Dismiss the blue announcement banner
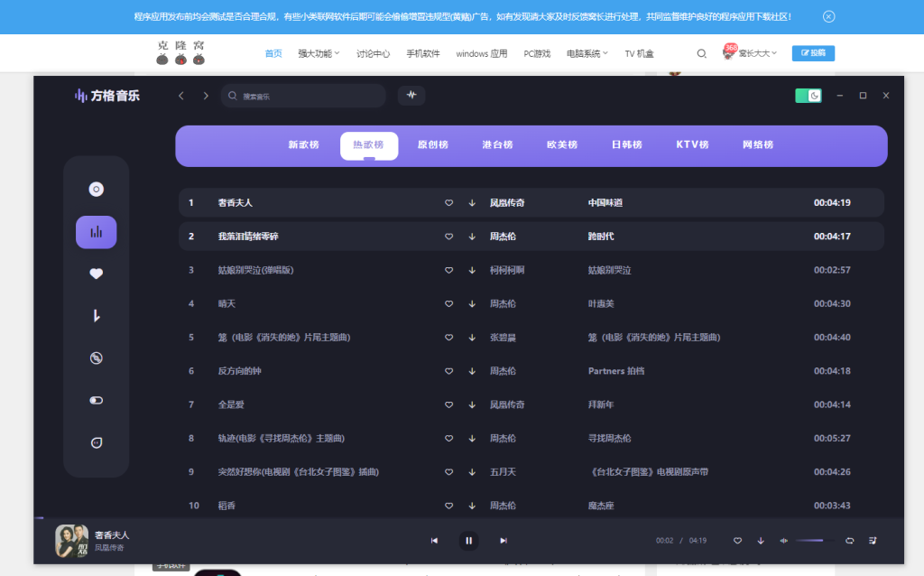Screen dimensions: 924x576 click(828, 16)
